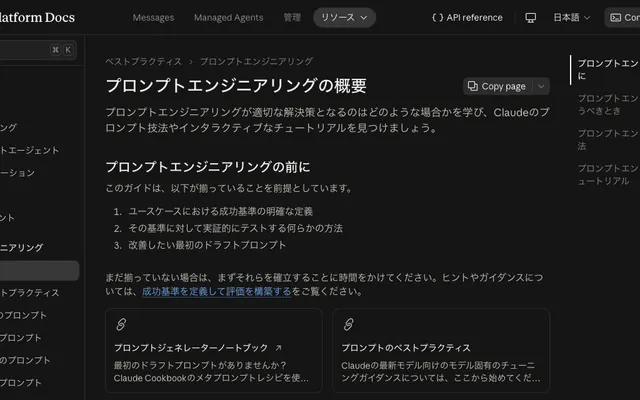The image size is (640, 400).
Task: Open the プロンプトジェネレーターノートブック card
Action: 214,350
